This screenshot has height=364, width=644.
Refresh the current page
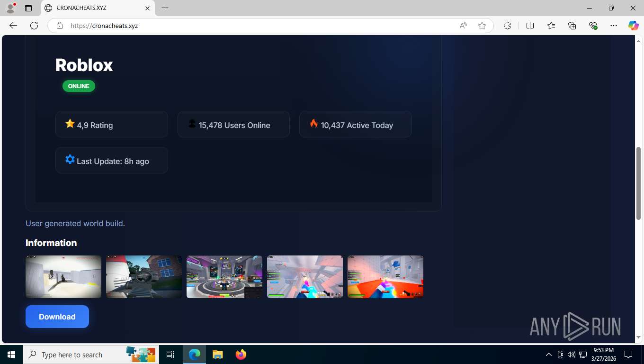[34, 26]
